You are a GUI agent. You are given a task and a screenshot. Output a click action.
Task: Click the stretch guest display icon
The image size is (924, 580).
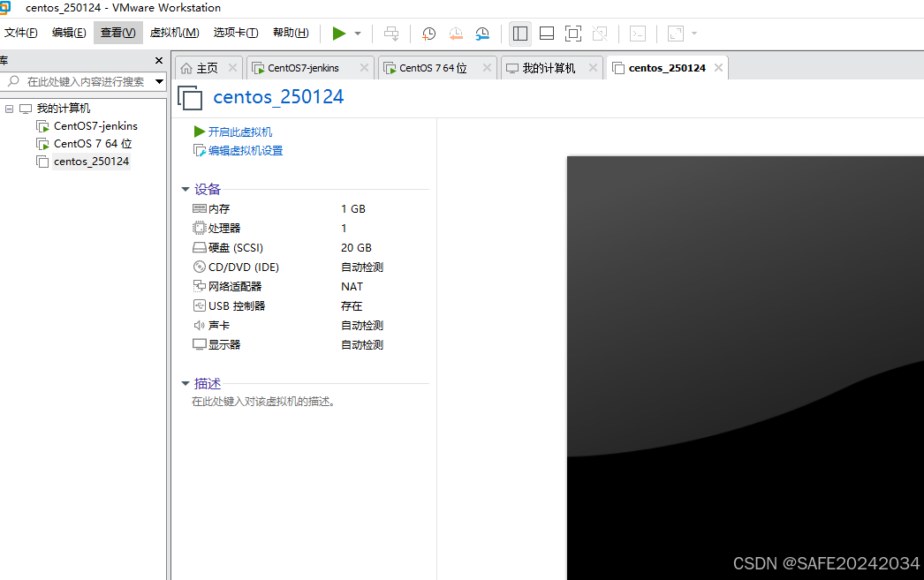pyautogui.click(x=676, y=34)
